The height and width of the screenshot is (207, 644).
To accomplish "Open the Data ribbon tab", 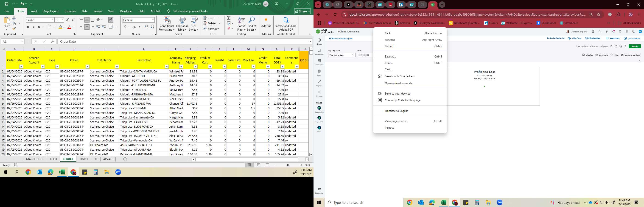I will tap(85, 11).
